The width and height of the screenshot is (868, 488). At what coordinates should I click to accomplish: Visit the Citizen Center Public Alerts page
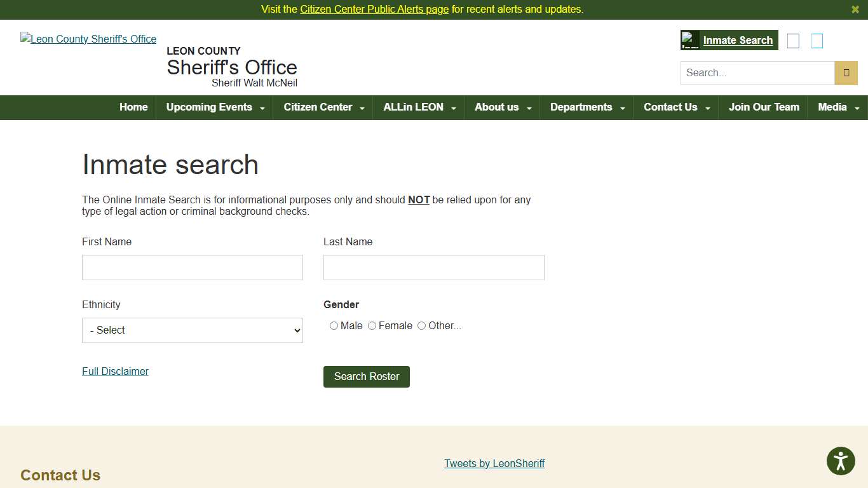pos(375,10)
